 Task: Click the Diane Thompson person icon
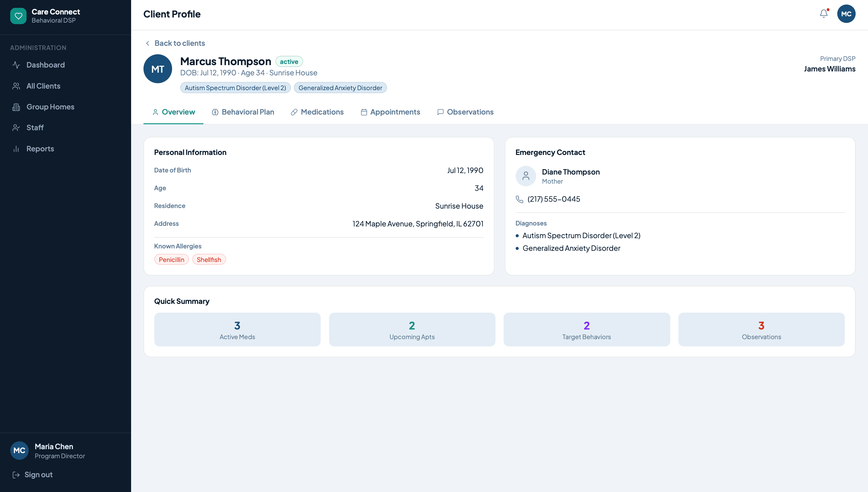(x=526, y=176)
